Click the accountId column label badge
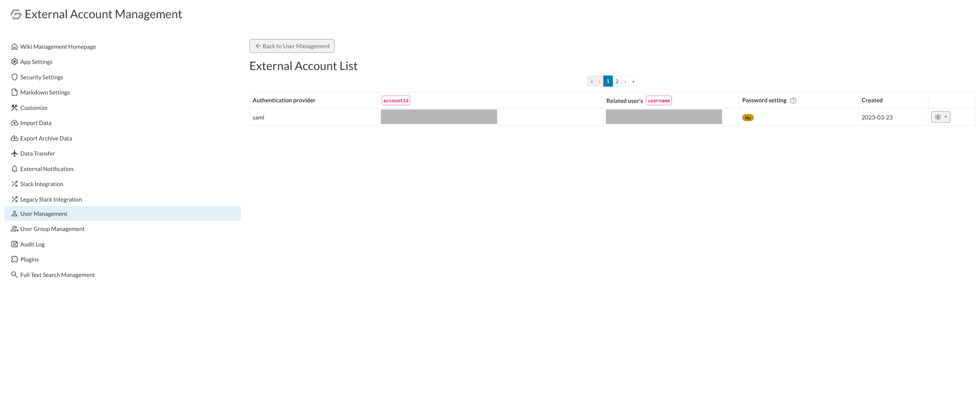This screenshot has width=980, height=420. [396, 100]
